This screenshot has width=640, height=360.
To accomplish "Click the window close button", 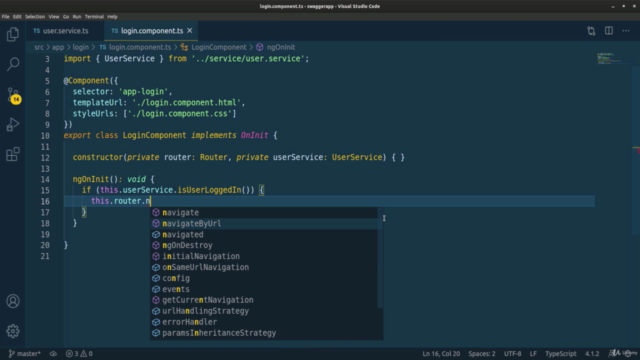I will pos(634,6).
